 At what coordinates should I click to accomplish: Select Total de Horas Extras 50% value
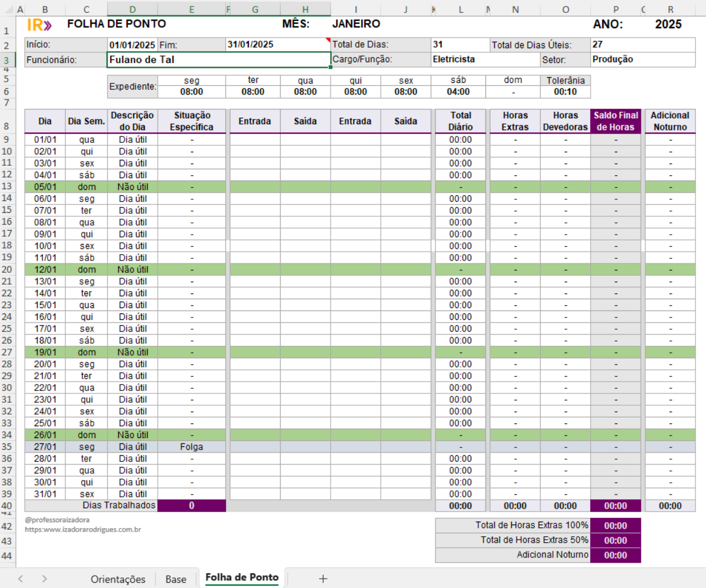coord(616,540)
